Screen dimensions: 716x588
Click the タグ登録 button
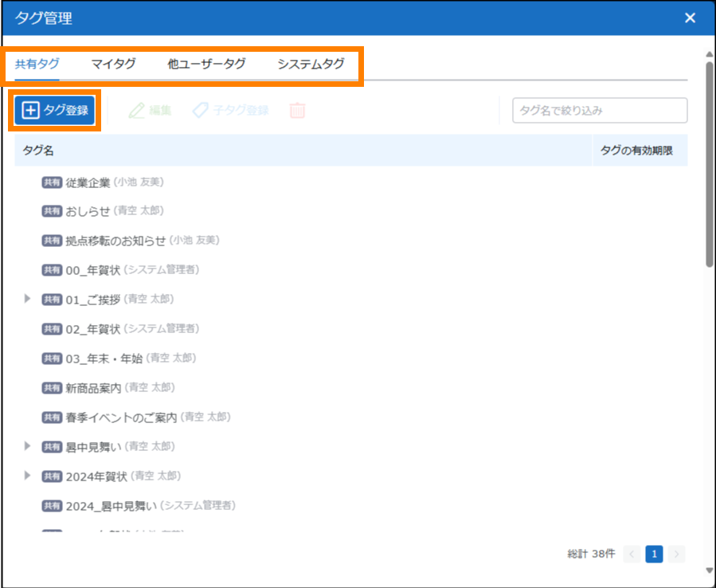tap(54, 111)
